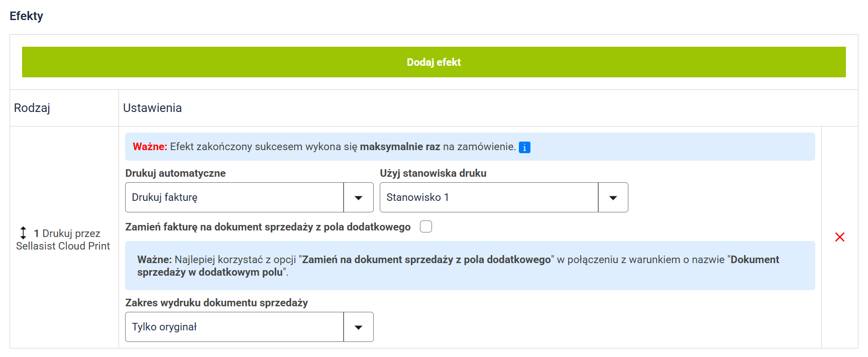This screenshot has height=357, width=868.
Task: Click the 'Ustawienia' column header
Action: 152,108
